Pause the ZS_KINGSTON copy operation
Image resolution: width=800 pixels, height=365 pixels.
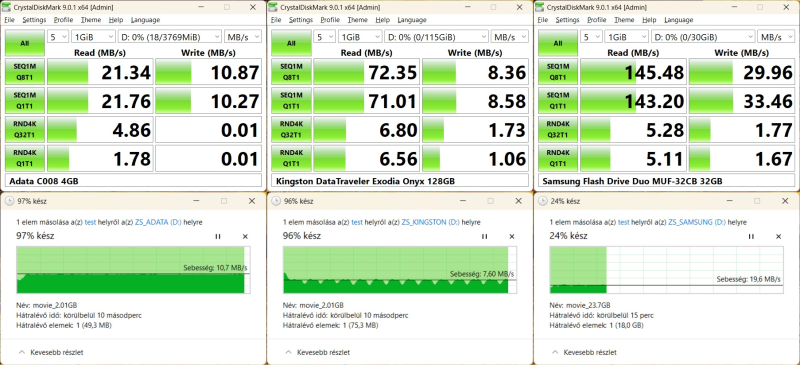[485, 236]
